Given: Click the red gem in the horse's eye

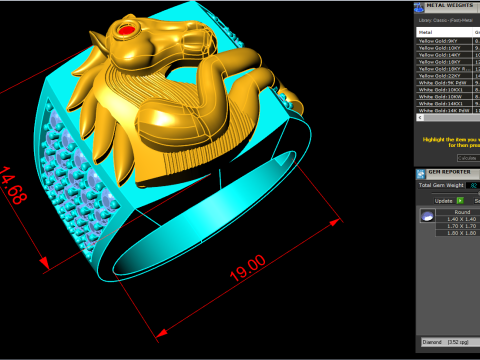Looking at the screenshot, I should 127,30.
